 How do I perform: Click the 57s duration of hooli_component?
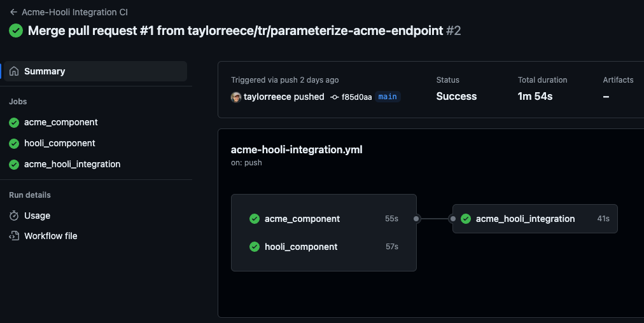[392, 247]
